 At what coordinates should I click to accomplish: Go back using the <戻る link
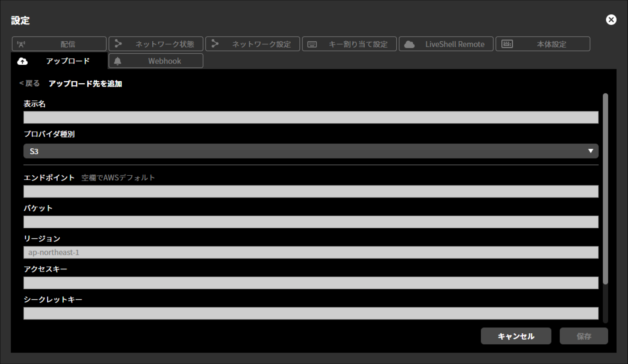click(x=29, y=83)
